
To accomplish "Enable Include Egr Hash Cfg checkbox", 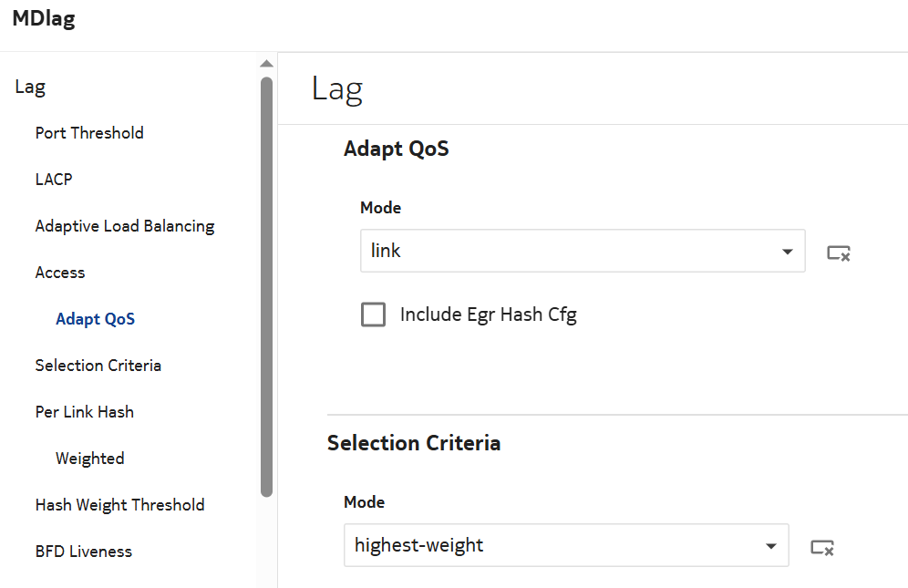I will (374, 315).
